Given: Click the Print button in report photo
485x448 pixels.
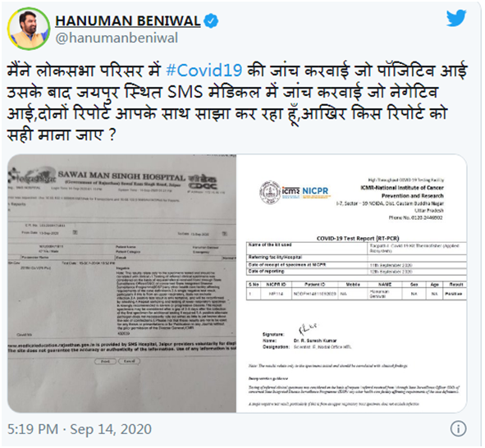Looking at the screenshot, I should (106, 361).
